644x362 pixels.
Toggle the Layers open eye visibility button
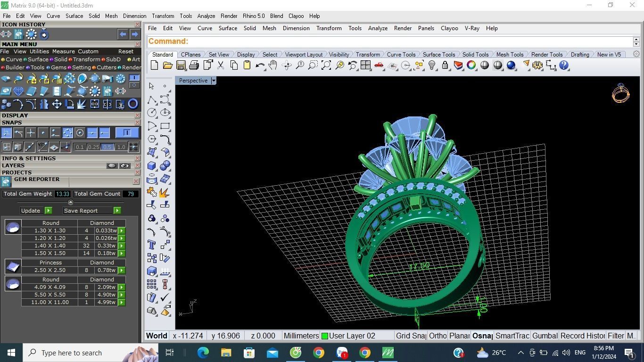point(124,166)
